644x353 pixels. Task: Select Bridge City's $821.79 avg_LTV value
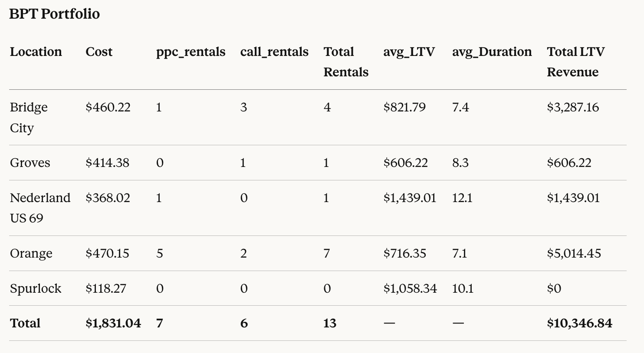(404, 107)
